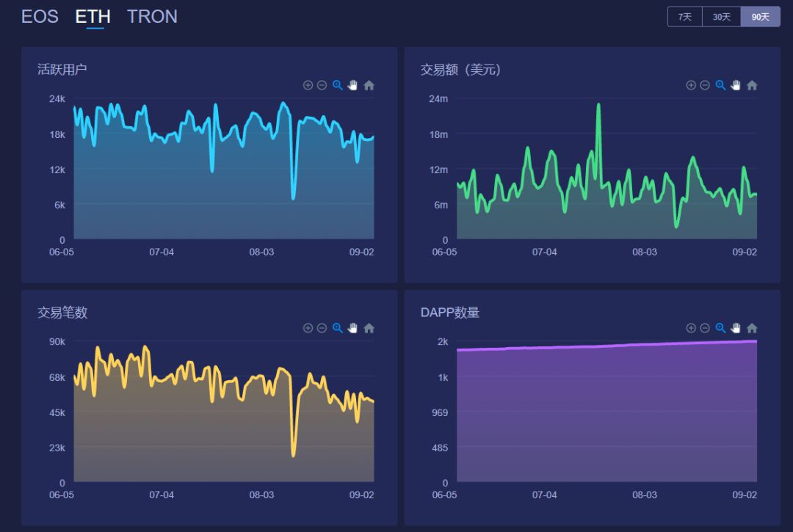Viewport: 793px width, 532px height.
Task: Activate pan hand tool in 交易笔数 chart
Action: coord(352,329)
